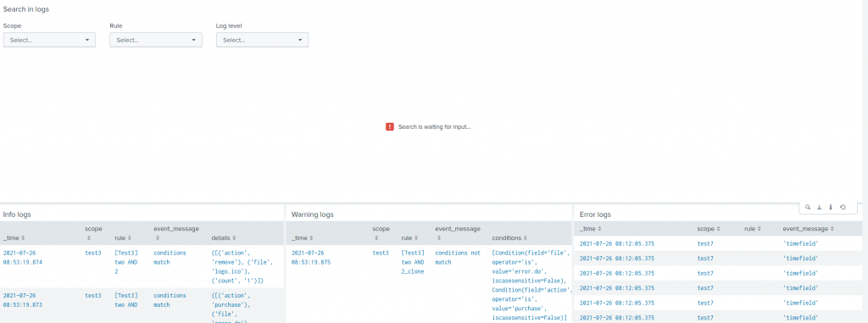
Task: Open search from the Error logs panel toolbar
Action: [808, 207]
